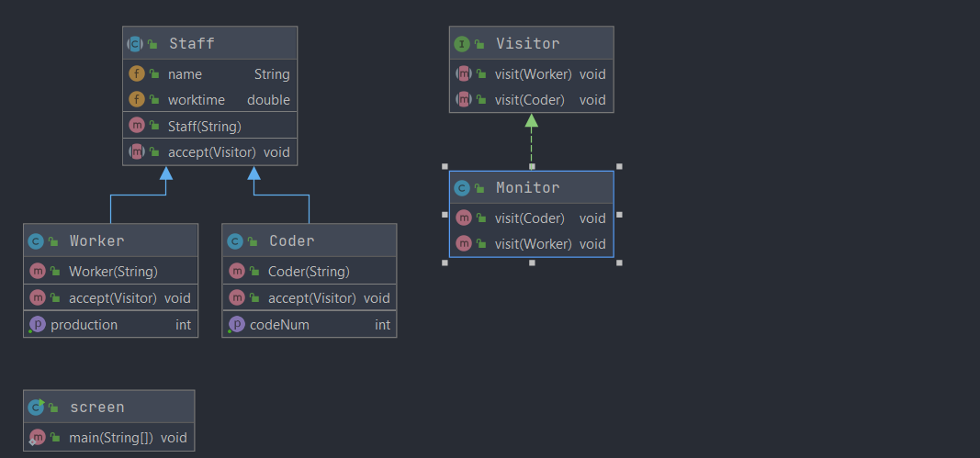The image size is (980, 458).
Task: Select the Staff class header
Action: pos(209,43)
